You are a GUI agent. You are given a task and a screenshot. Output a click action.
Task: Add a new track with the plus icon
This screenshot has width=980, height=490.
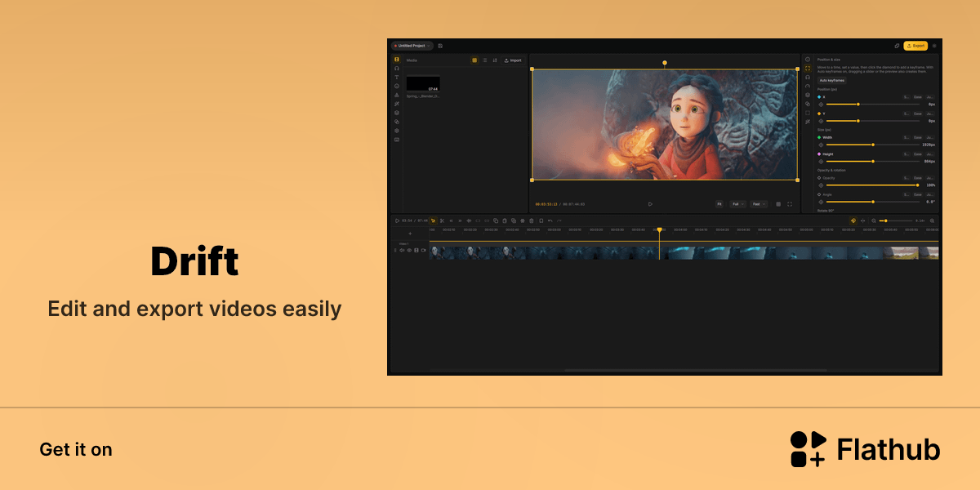410,234
